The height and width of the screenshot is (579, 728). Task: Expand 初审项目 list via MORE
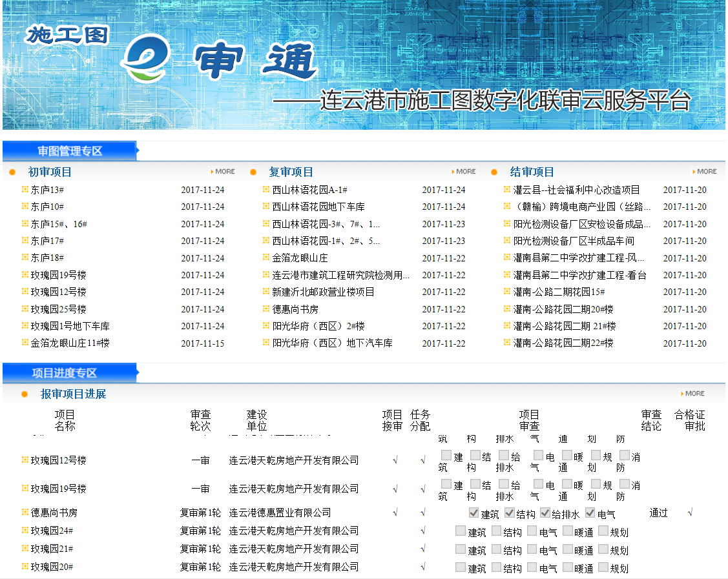click(x=223, y=172)
